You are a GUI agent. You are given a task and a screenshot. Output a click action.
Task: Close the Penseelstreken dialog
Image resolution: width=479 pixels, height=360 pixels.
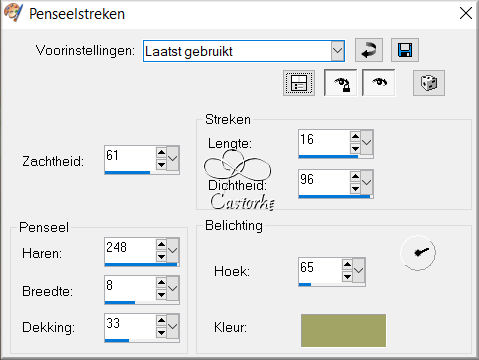click(466, 14)
